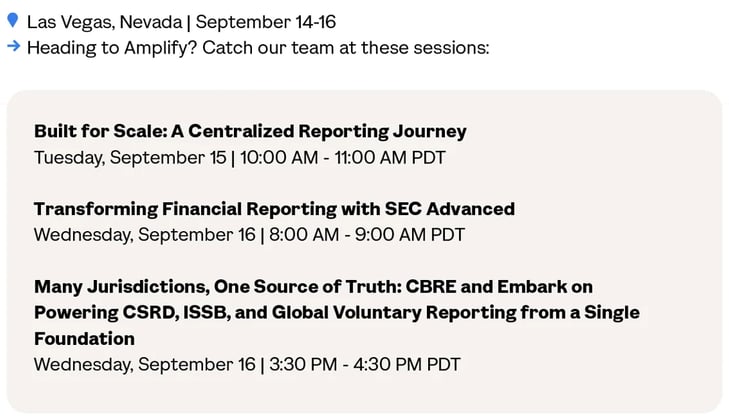This screenshot has width=729, height=420.
Task: Open Many Jurisdictions, One Source of Truth
Action: 313,287
